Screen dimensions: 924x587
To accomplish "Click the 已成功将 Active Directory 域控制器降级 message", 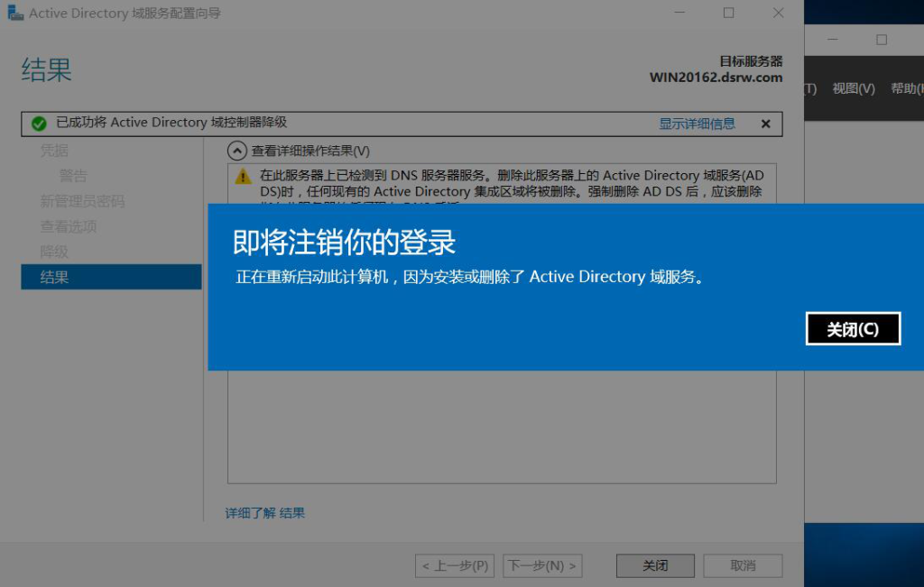I will pyautogui.click(x=171, y=123).
